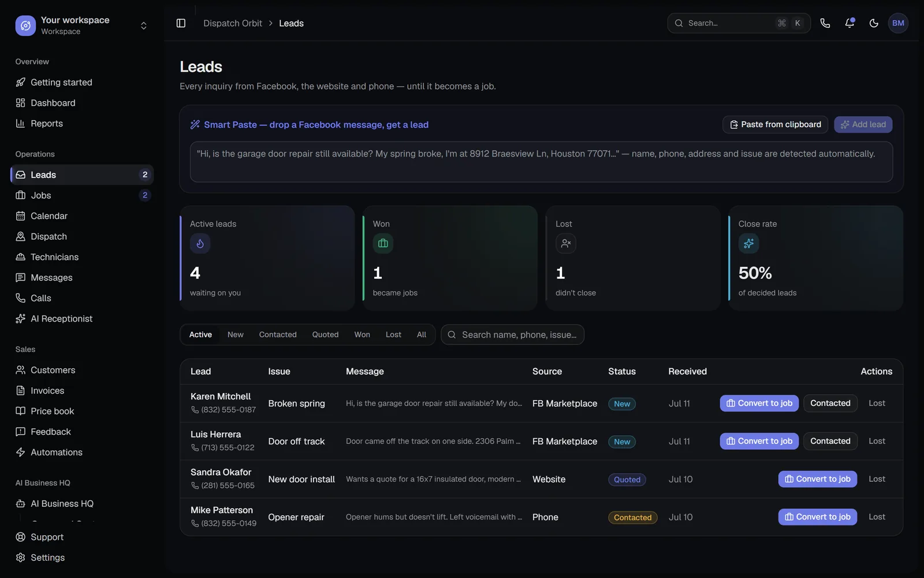
Task: Select the New filter tab
Action: click(235, 335)
